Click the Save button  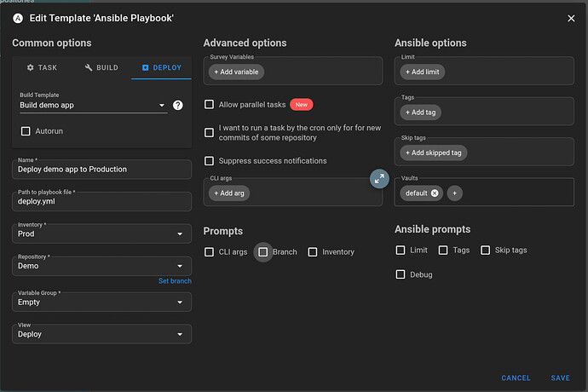point(560,378)
